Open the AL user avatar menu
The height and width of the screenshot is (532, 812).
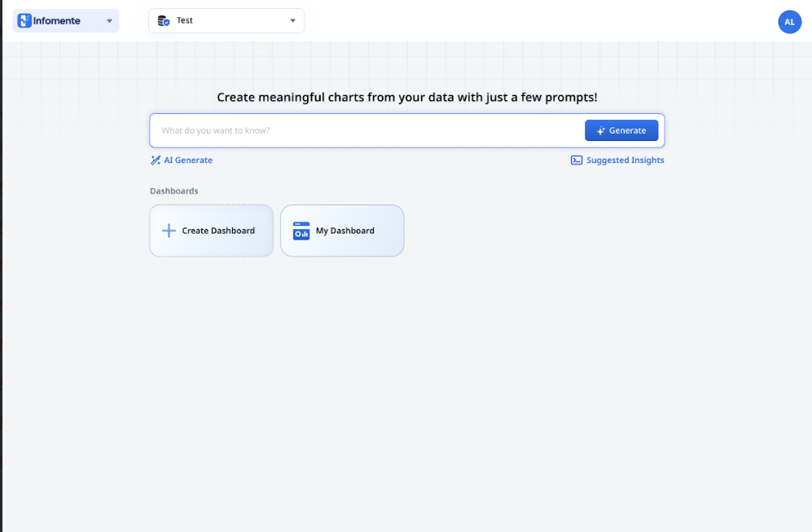click(789, 22)
